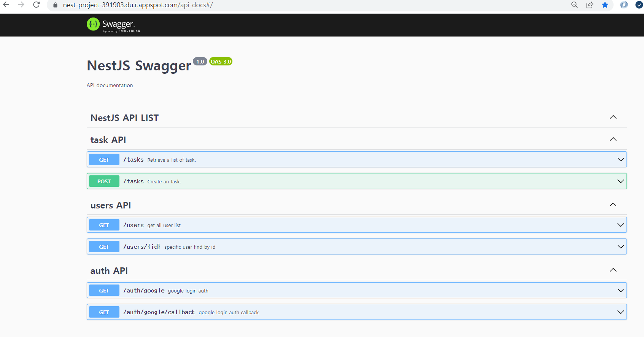Image resolution: width=644 pixels, height=337 pixels.
Task: Reload the Swagger page
Action: click(37, 5)
